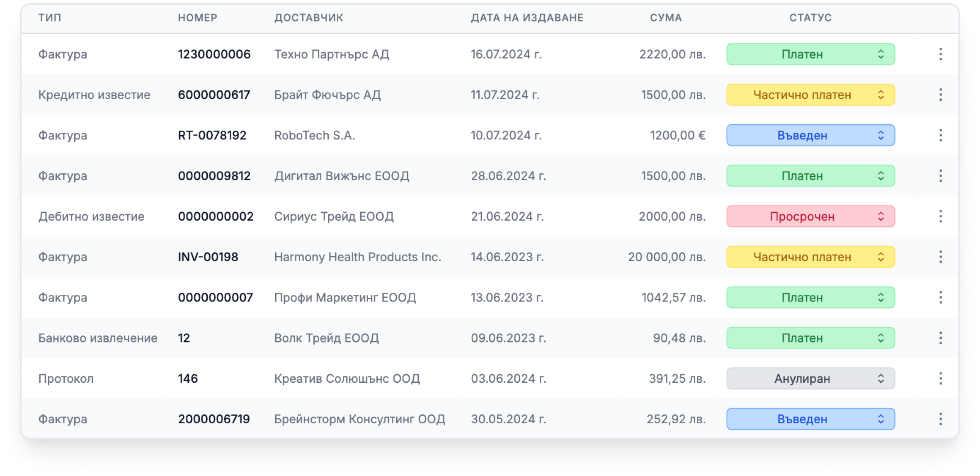Open document number 2000006719
The image size is (980, 476).
coord(214,419)
